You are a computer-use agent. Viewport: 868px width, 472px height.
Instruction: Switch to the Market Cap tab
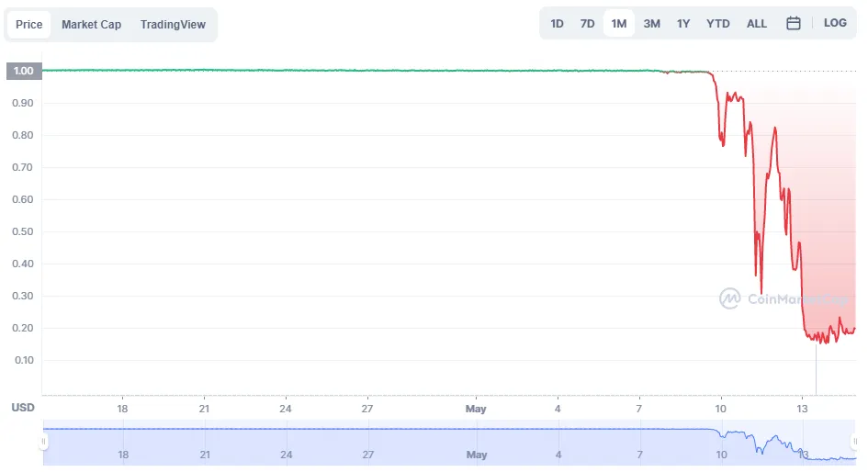pyautogui.click(x=91, y=25)
